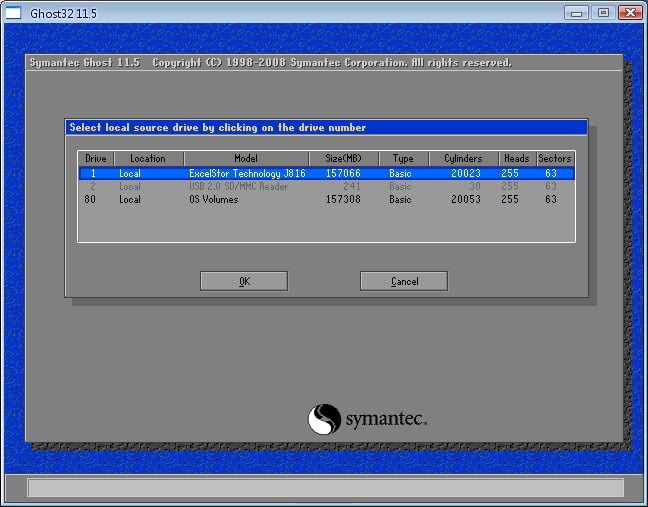Screen dimensions: 648x507
Task: Select drive 80 in the Drive column
Action: click(90, 199)
